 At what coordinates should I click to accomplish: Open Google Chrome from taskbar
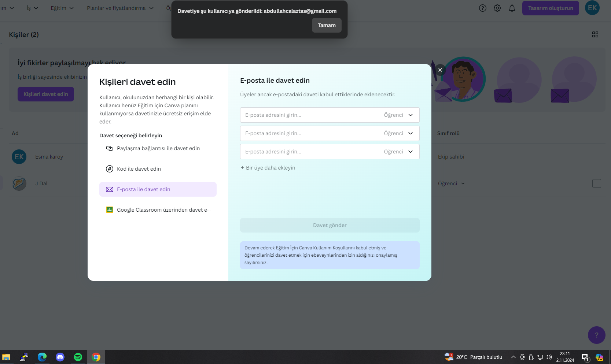click(96, 357)
